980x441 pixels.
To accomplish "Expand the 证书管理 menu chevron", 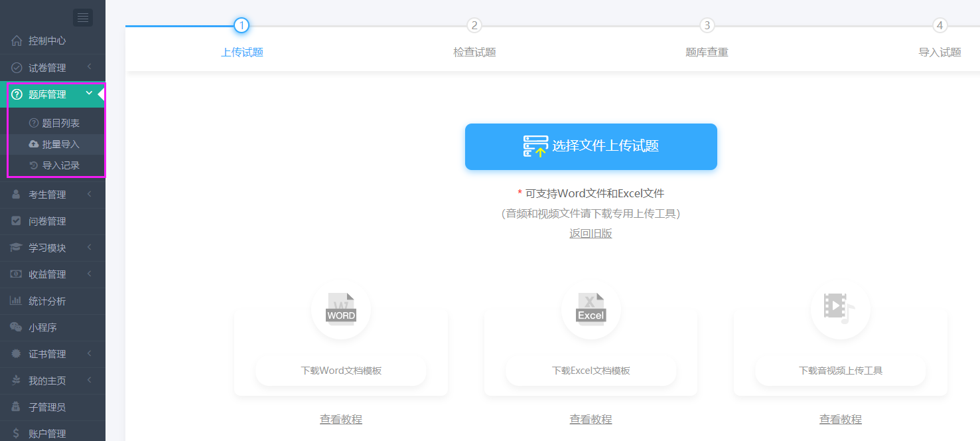I will pos(89,354).
